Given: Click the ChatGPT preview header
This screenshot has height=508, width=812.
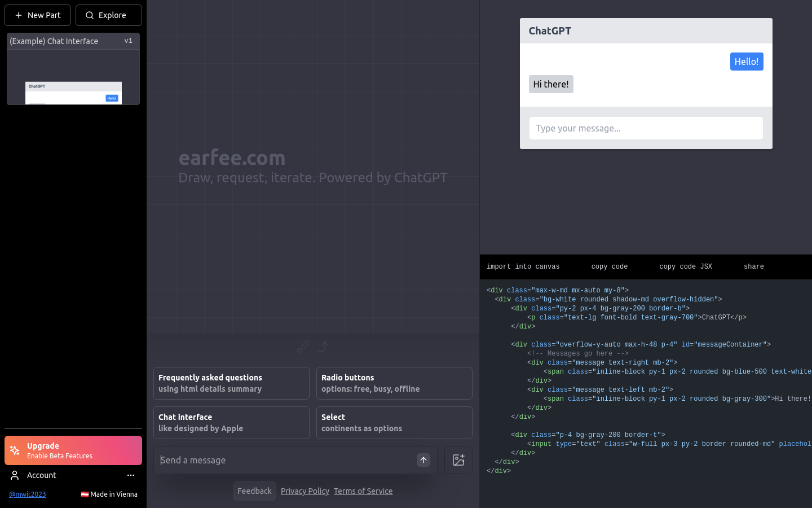Looking at the screenshot, I should click(646, 31).
